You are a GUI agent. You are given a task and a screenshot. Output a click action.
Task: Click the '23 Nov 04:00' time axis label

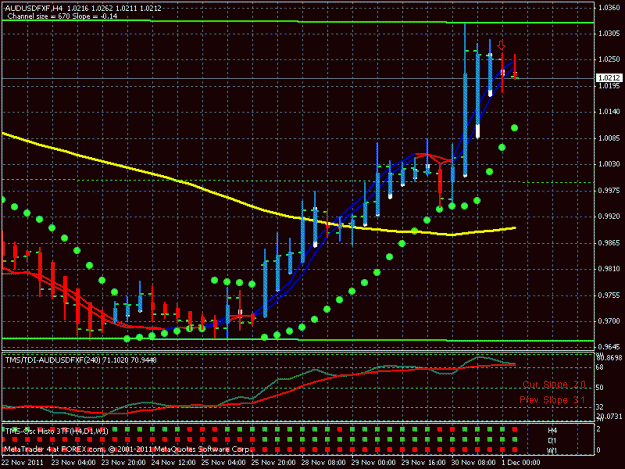73,463
